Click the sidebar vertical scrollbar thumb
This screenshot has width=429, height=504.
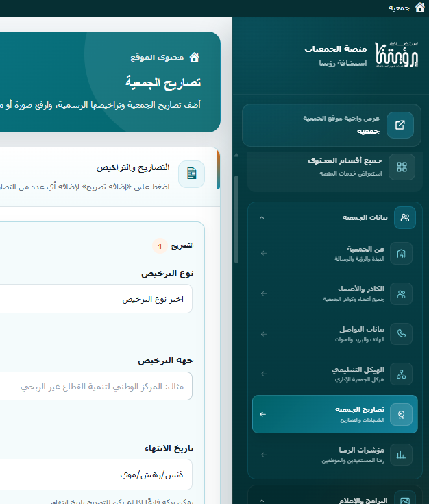(x=236, y=219)
